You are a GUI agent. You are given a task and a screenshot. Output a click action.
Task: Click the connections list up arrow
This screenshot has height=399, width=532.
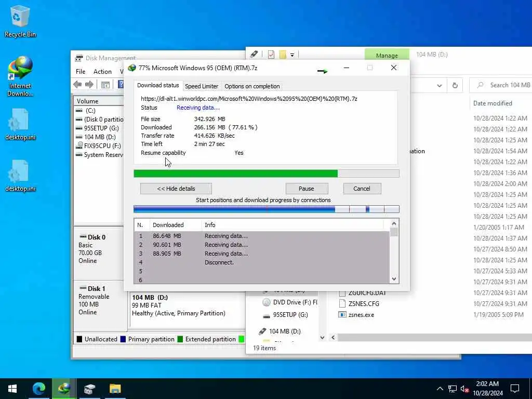point(394,223)
